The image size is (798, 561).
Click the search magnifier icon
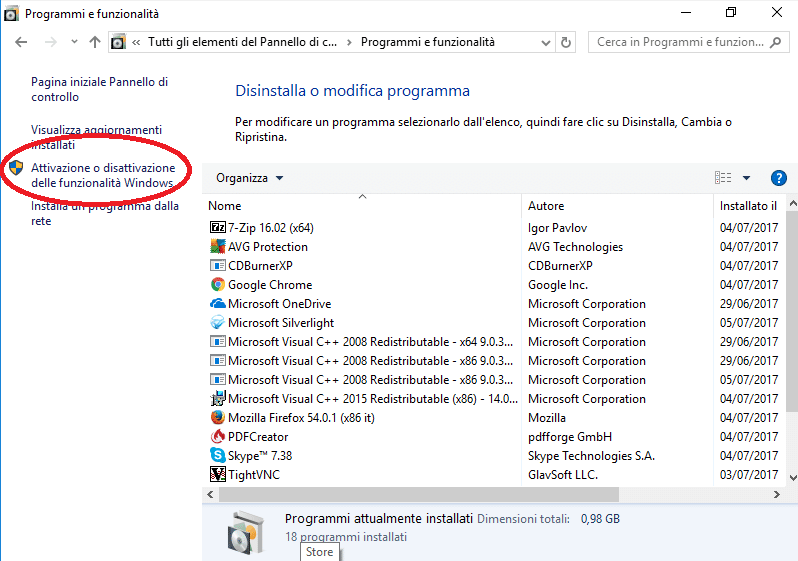pyautogui.click(x=775, y=42)
